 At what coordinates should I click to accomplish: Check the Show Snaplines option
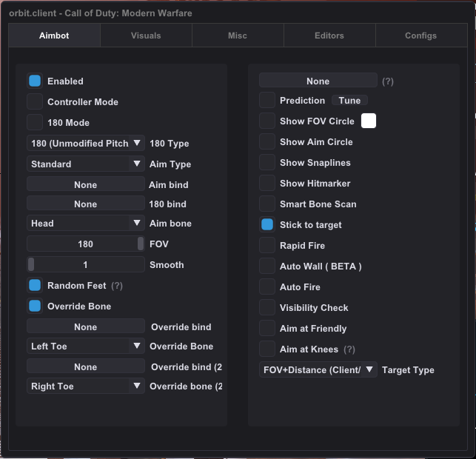point(267,163)
